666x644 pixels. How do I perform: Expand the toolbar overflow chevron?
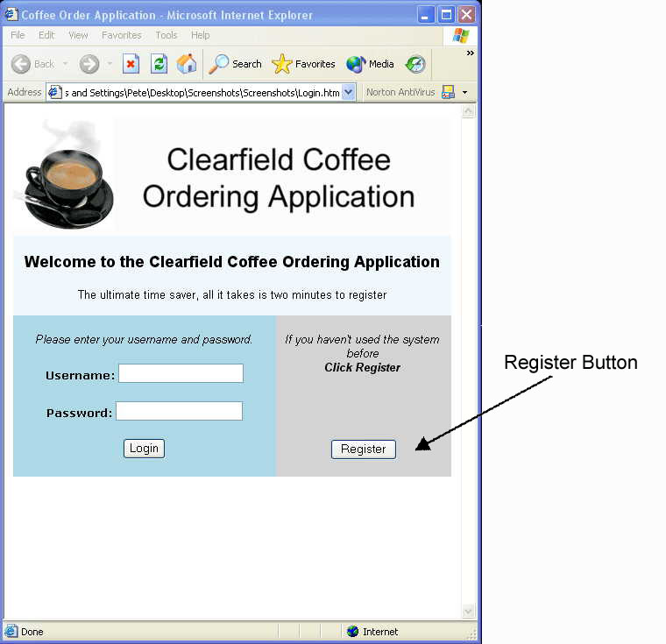470,53
